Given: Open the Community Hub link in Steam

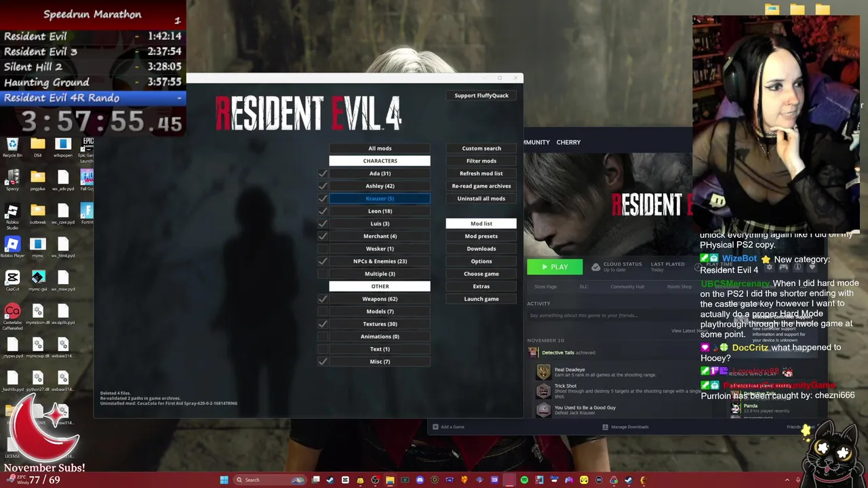Looking at the screenshot, I should tap(627, 287).
